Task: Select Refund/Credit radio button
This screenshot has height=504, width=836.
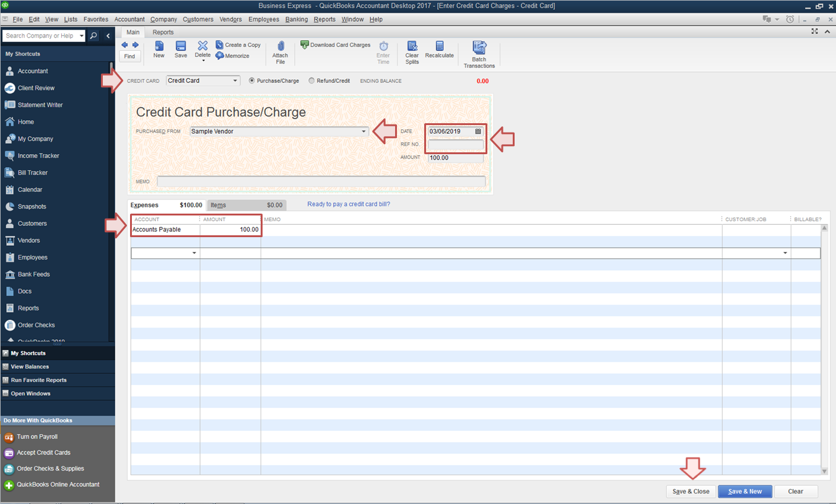Action: (311, 80)
